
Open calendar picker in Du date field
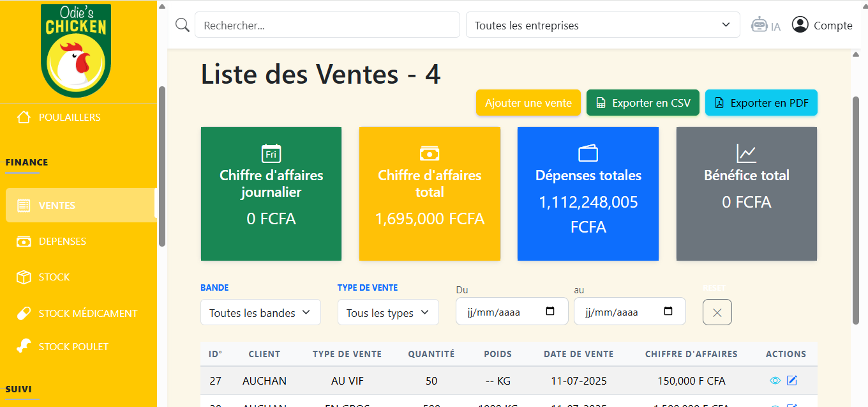pyautogui.click(x=550, y=312)
